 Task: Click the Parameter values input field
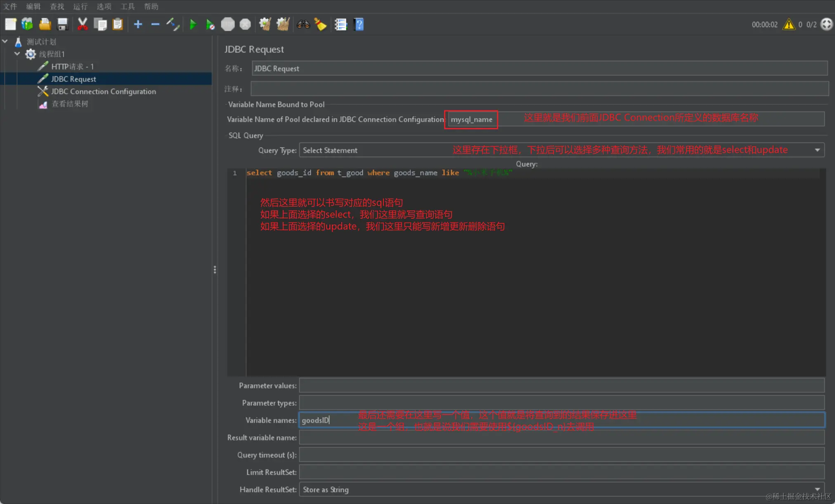click(x=561, y=385)
